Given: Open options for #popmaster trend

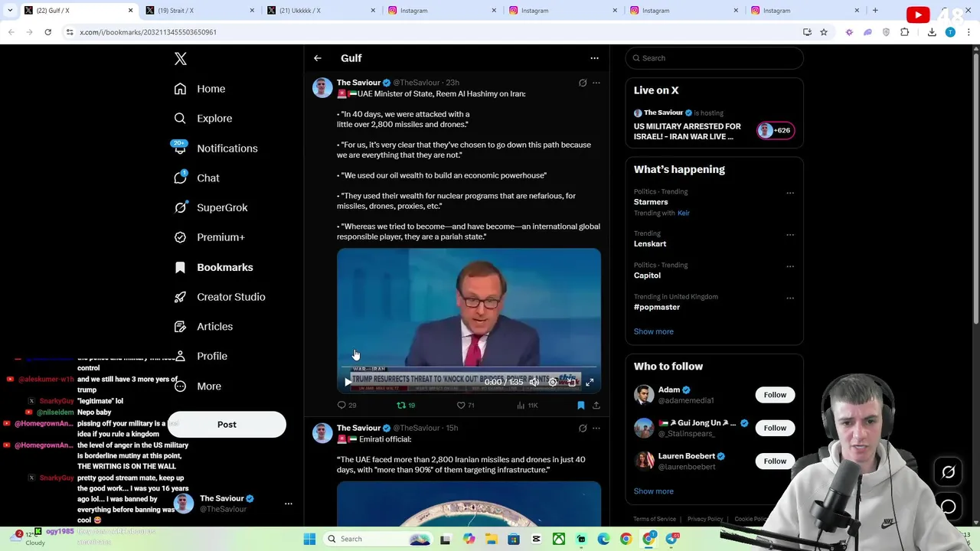Looking at the screenshot, I should (x=790, y=298).
